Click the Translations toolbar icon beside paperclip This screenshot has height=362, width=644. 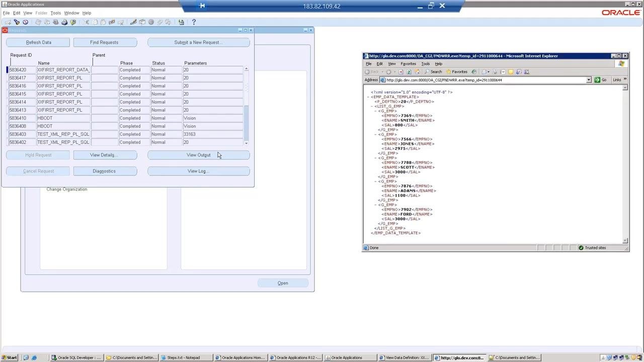pos(151,22)
